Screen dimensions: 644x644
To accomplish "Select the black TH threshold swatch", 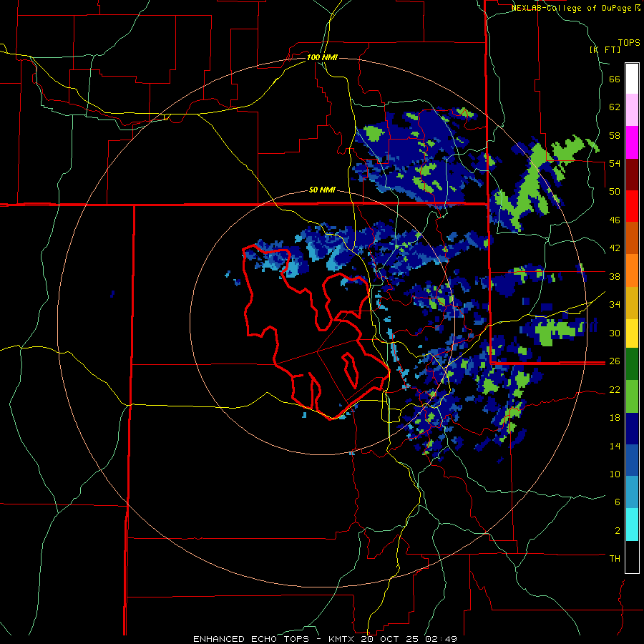I will pyautogui.click(x=632, y=557).
